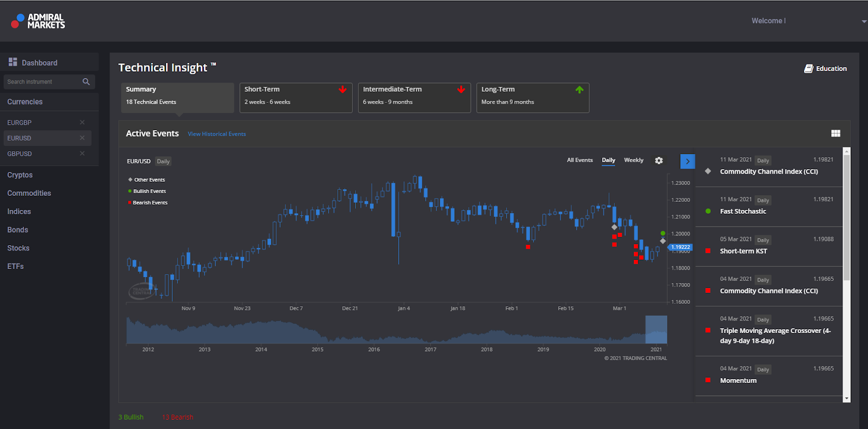
Task: Open the Education book icon
Action: click(x=808, y=69)
